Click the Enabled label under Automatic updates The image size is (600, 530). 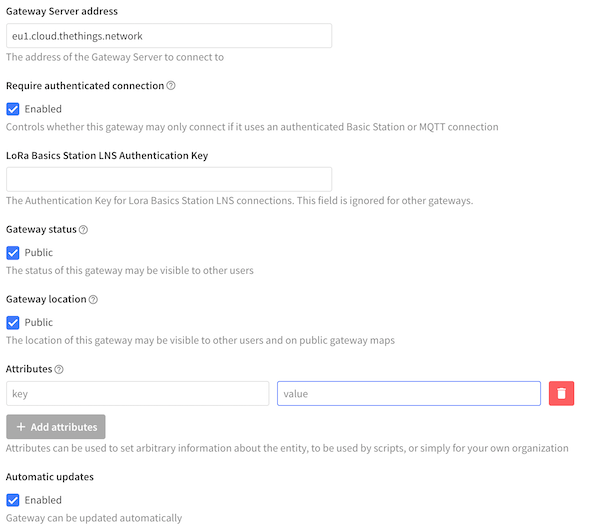point(43,501)
